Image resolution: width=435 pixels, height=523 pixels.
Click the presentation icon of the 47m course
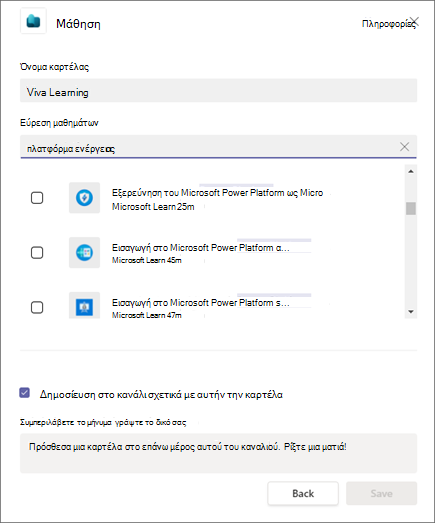coord(84,306)
